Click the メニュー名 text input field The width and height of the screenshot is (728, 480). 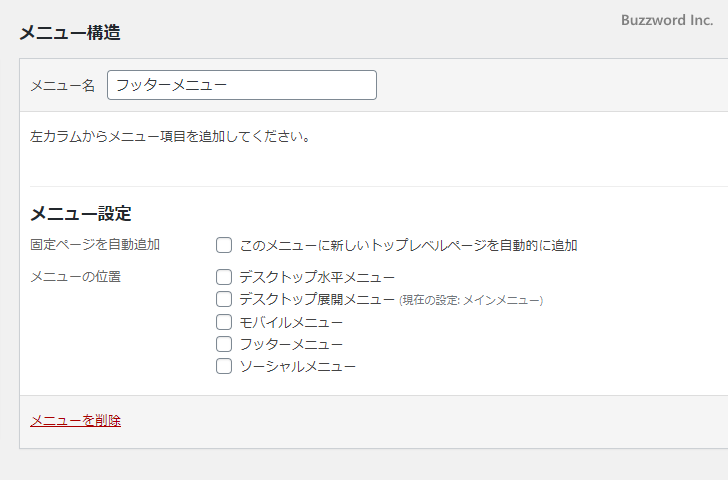tap(241, 85)
